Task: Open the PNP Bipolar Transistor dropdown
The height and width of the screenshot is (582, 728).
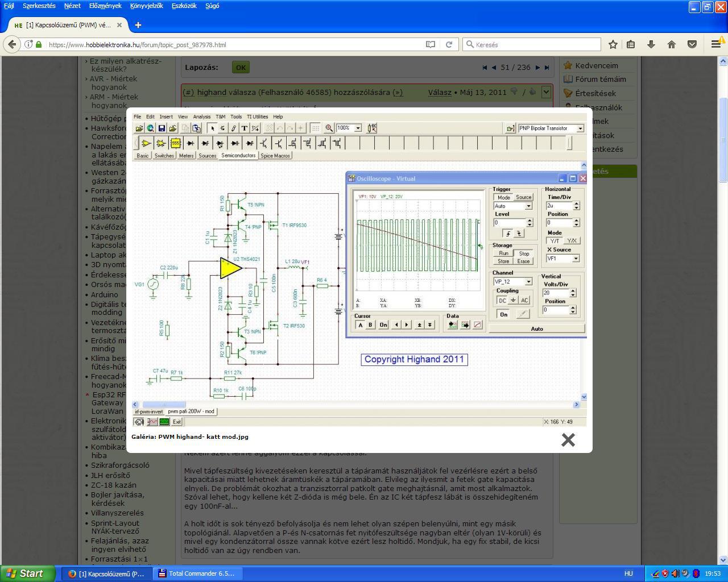Action: pos(580,128)
